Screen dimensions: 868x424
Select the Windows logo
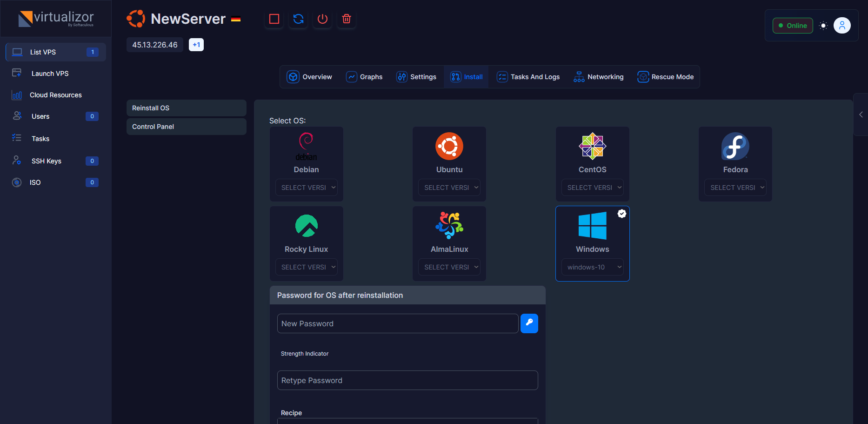[x=593, y=226]
